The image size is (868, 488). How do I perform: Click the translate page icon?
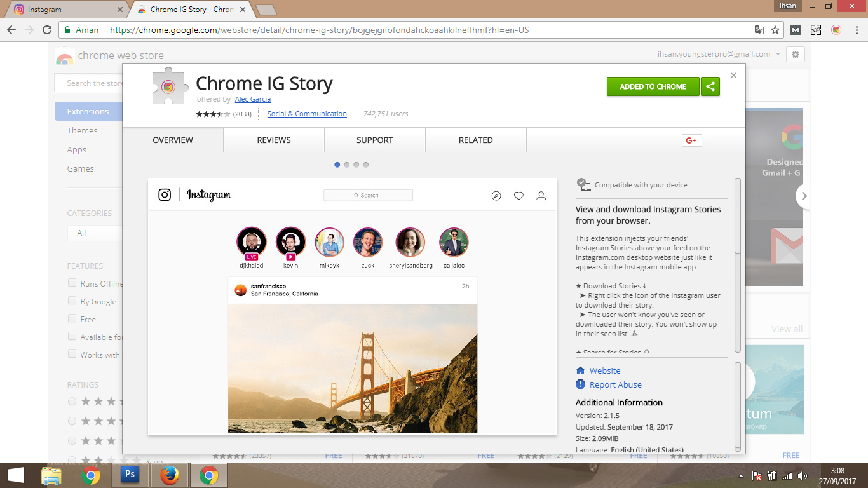pyautogui.click(x=759, y=30)
